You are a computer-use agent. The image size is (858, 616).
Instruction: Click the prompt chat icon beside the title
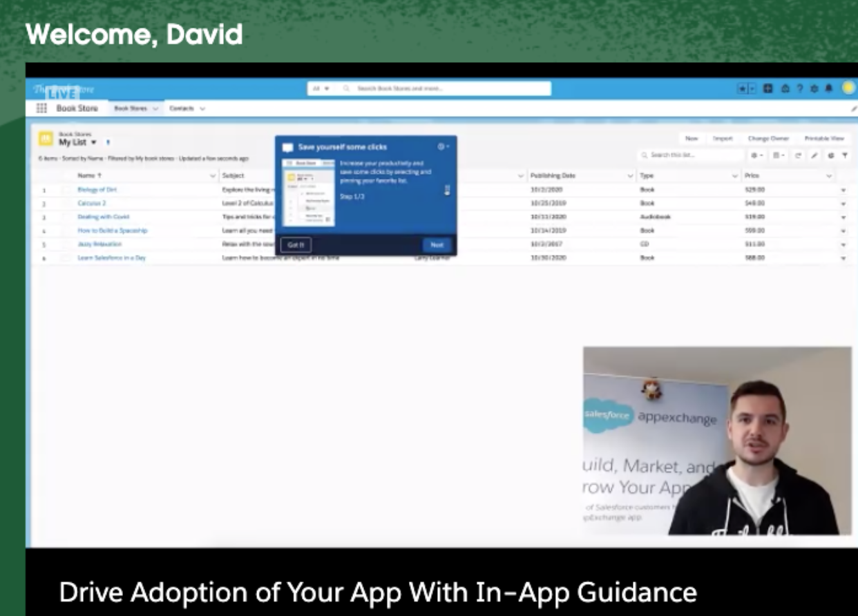coord(288,147)
